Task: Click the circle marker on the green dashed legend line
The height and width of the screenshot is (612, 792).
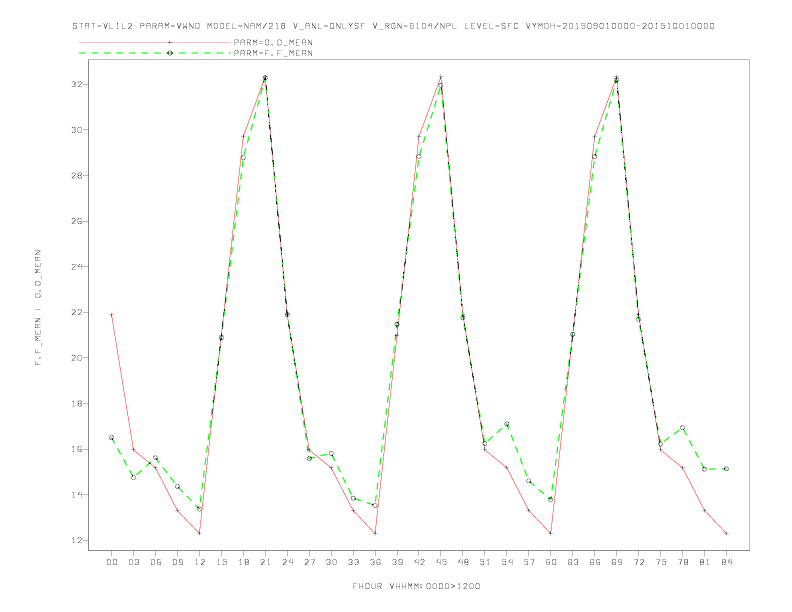Action: pos(170,53)
